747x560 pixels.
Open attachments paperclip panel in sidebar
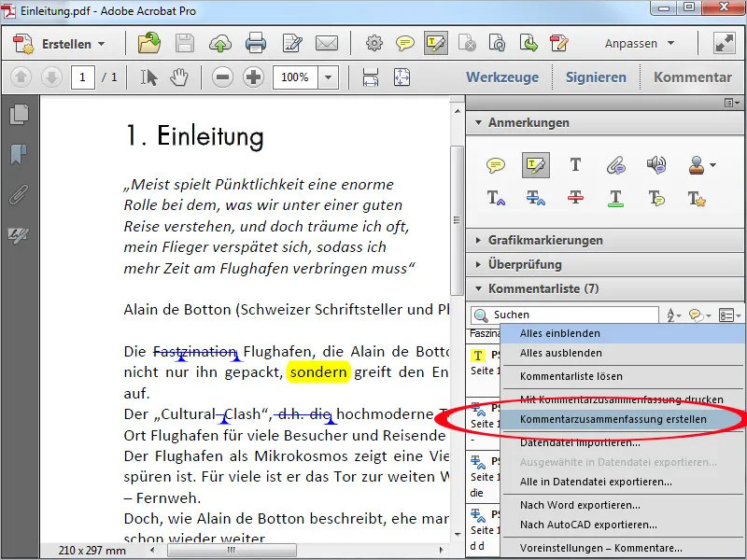coord(19,194)
